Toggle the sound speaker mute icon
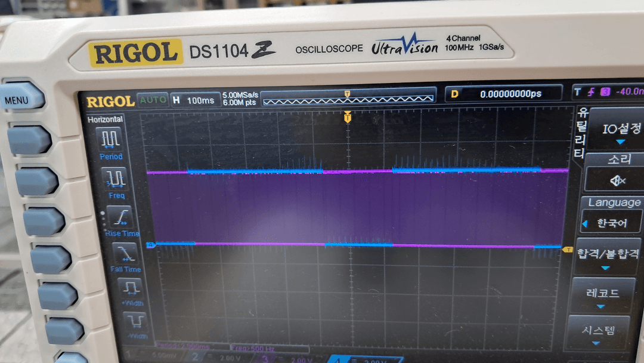The width and height of the screenshot is (644, 363). coord(618,180)
